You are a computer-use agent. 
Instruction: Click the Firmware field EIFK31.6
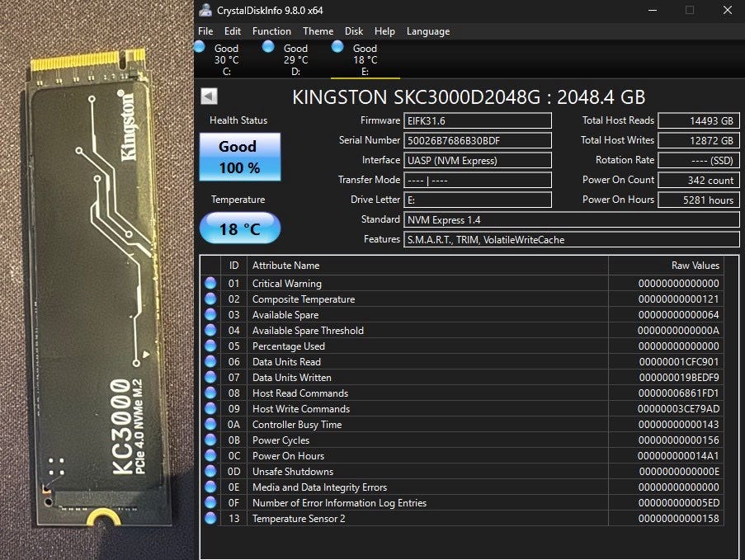(478, 120)
